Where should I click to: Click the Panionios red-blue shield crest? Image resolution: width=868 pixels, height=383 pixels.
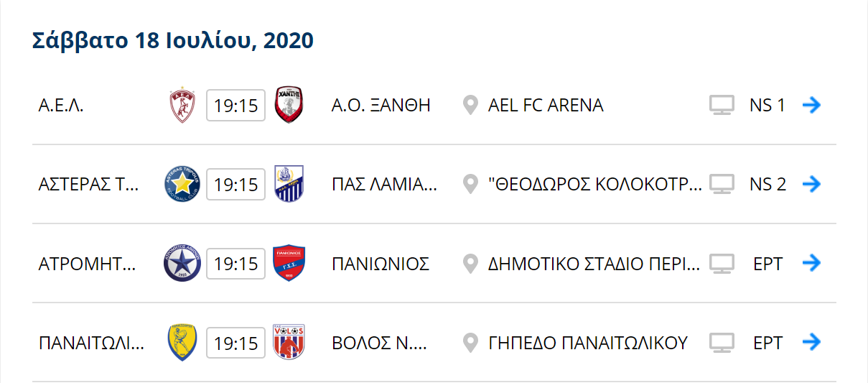[x=289, y=264]
